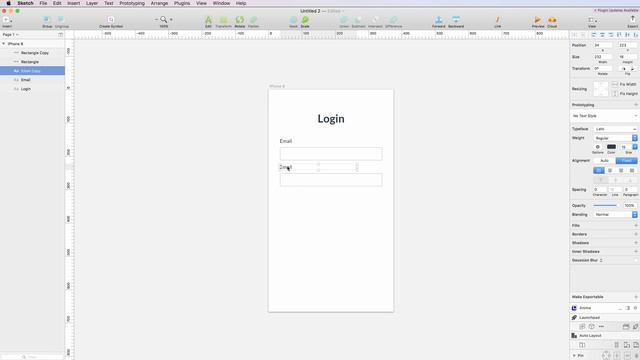Click the Backward arrange icon
Image resolution: width=640 pixels, height=360 pixels.
point(456,20)
